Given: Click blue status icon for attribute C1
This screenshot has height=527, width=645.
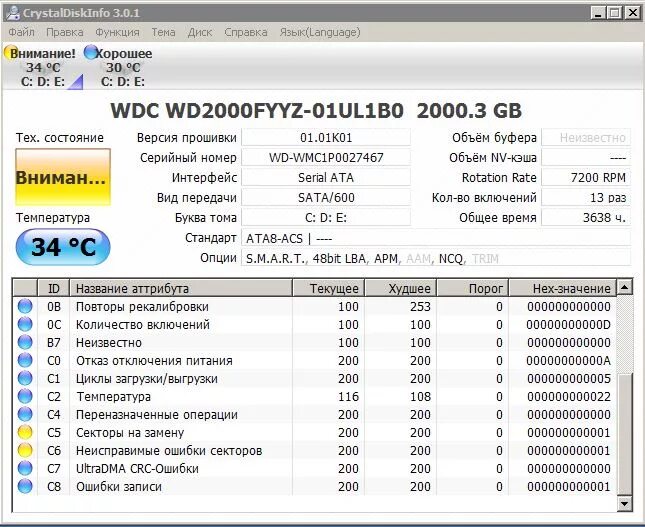Looking at the screenshot, I should click(x=25, y=378).
